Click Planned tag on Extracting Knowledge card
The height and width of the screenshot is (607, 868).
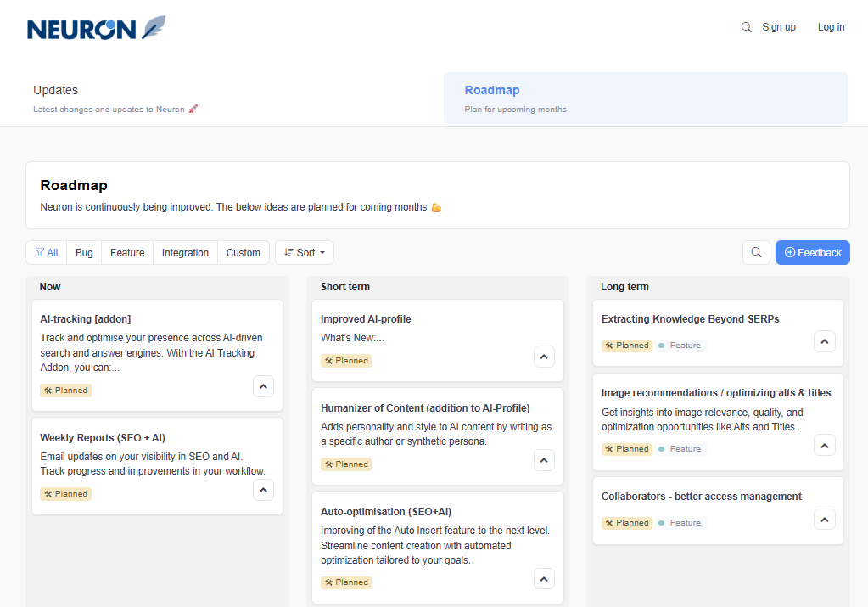pos(627,346)
